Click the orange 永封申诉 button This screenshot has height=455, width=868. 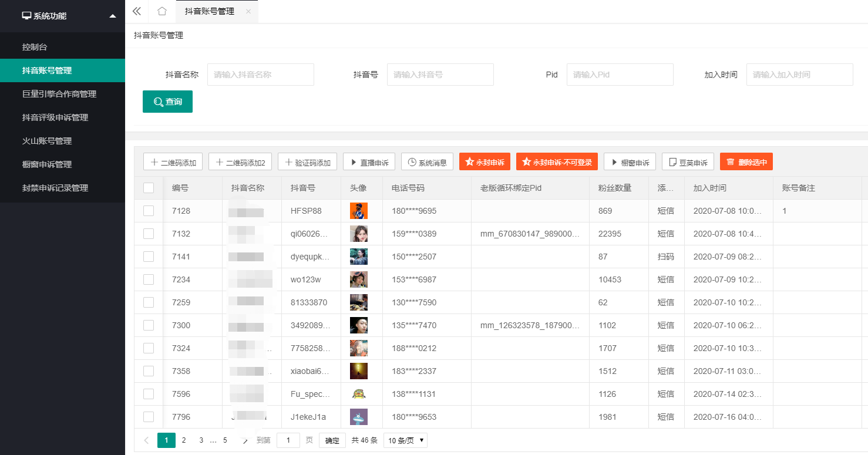[485, 162]
